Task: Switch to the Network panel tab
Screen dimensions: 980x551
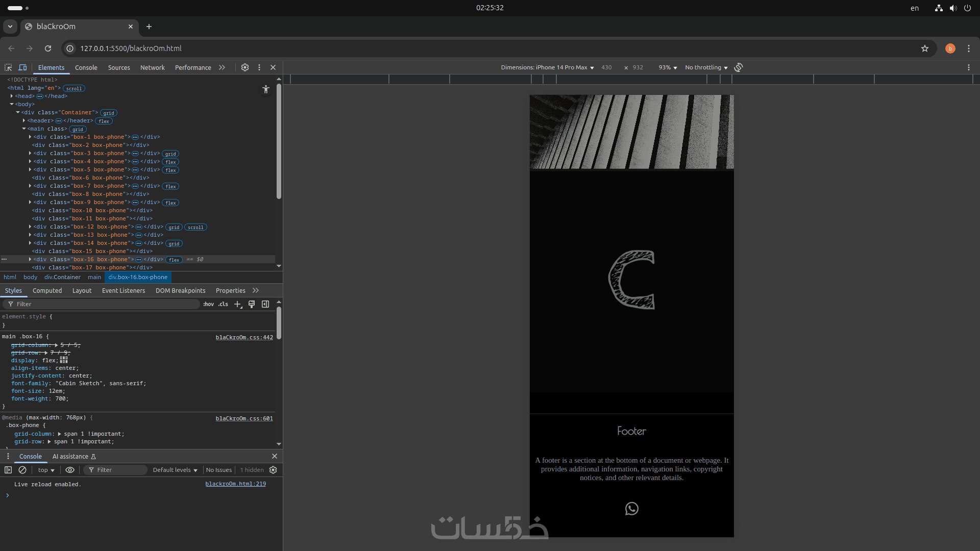Action: (x=152, y=67)
